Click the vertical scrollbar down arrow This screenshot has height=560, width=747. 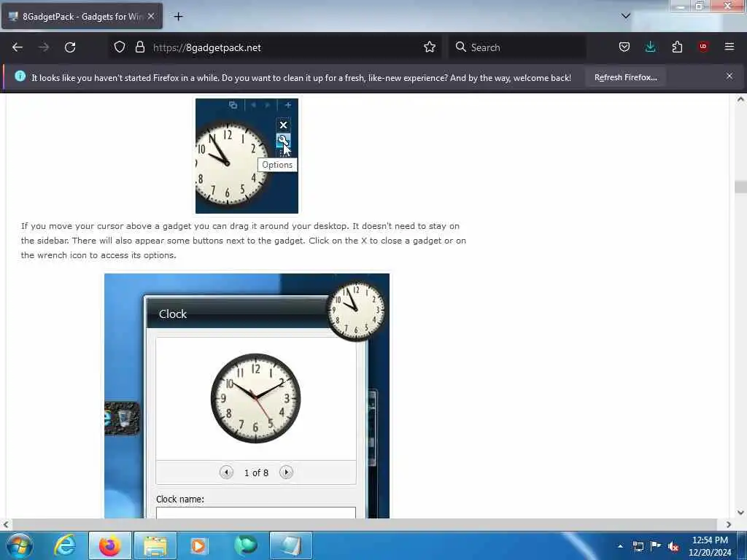[x=740, y=513]
